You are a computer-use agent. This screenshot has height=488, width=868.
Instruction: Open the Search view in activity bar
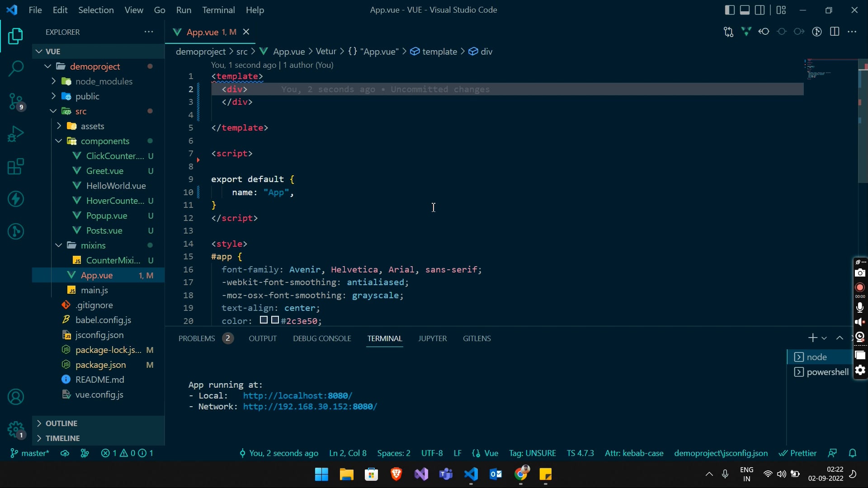16,69
